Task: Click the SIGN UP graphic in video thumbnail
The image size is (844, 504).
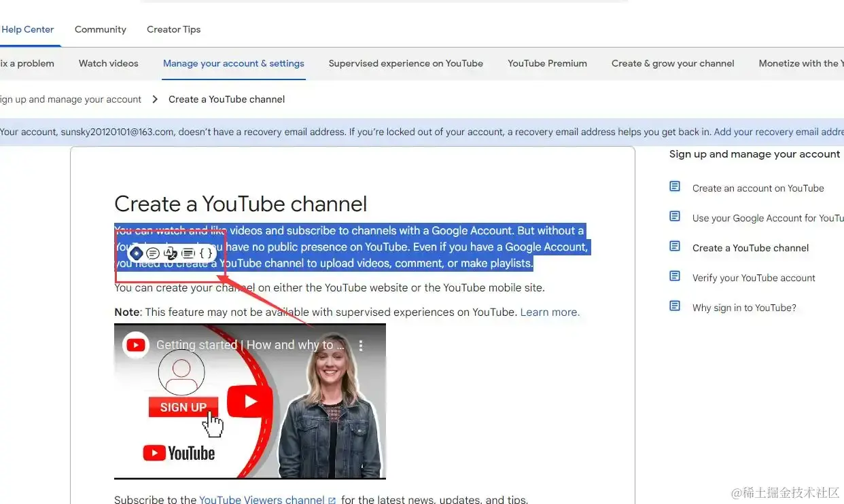Action: [x=183, y=408]
